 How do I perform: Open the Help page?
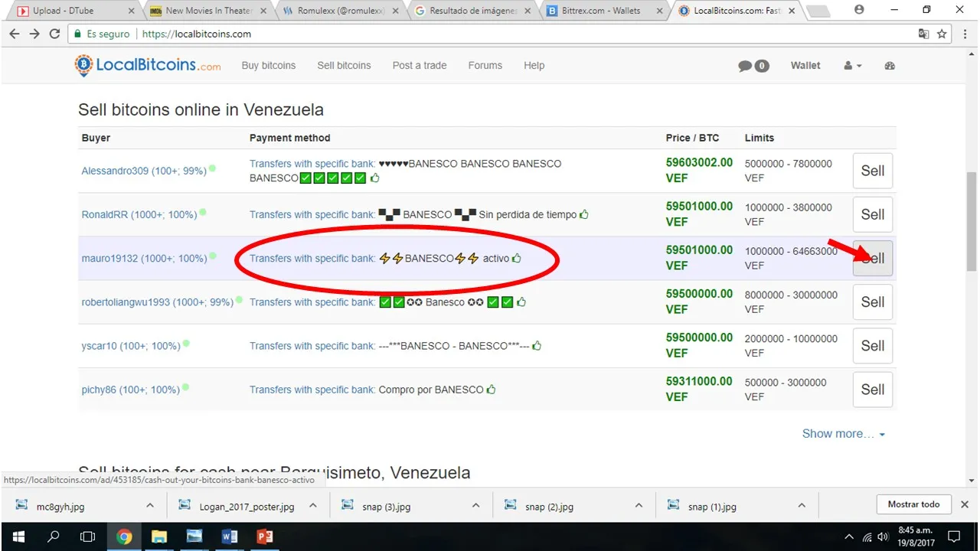pyautogui.click(x=534, y=66)
